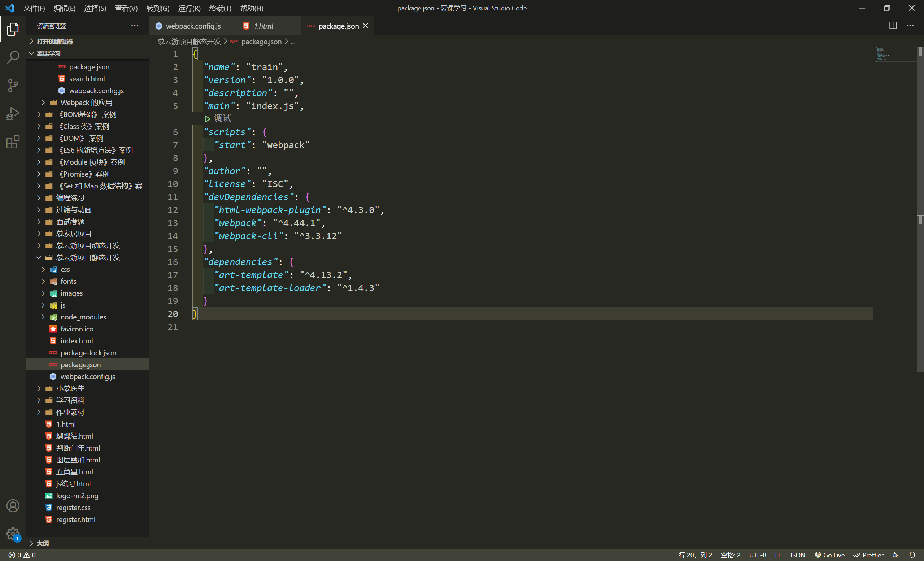The width and height of the screenshot is (924, 561).
Task: Open the 终端(T) menu
Action: pos(220,8)
